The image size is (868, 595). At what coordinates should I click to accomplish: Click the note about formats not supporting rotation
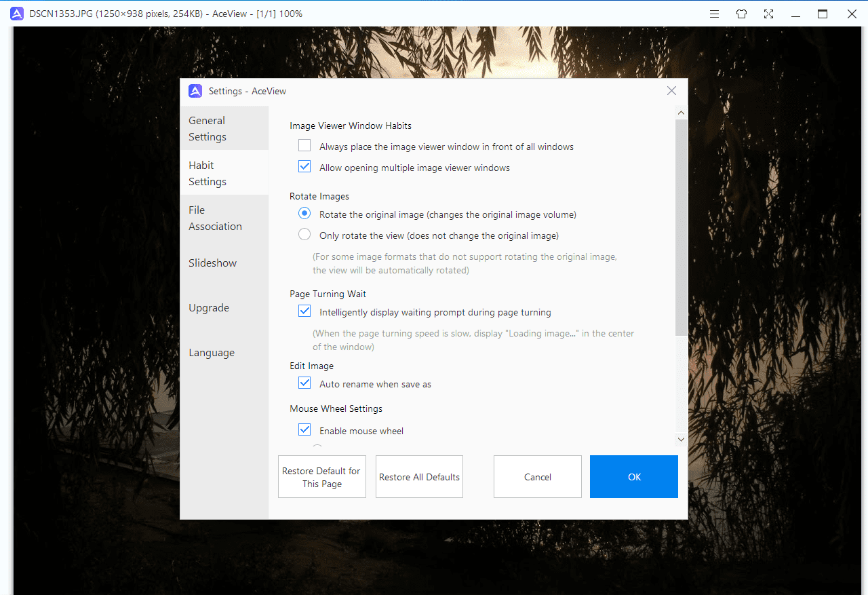pyautogui.click(x=465, y=263)
